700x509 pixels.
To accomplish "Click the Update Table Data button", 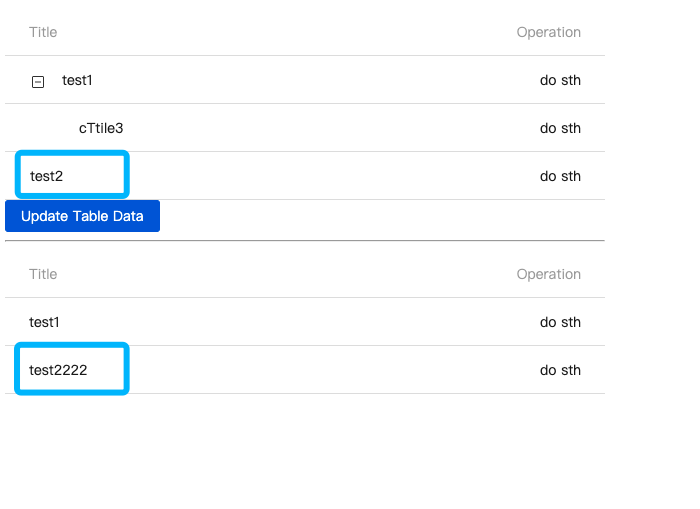I will tap(82, 216).
